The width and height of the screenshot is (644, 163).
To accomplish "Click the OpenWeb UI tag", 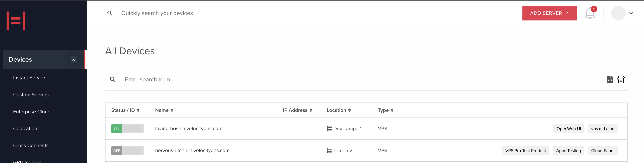I will [x=568, y=129].
